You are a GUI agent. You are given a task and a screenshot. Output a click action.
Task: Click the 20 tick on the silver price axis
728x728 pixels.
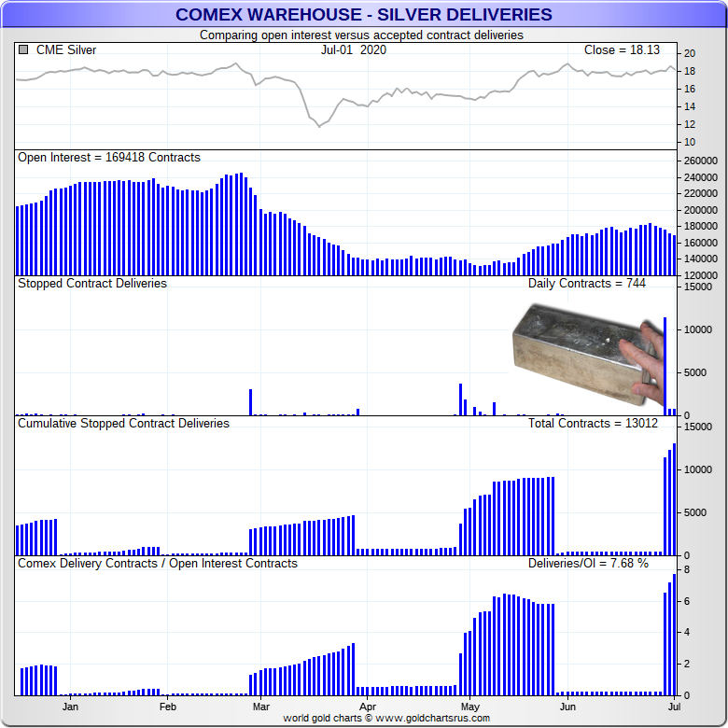(690, 53)
